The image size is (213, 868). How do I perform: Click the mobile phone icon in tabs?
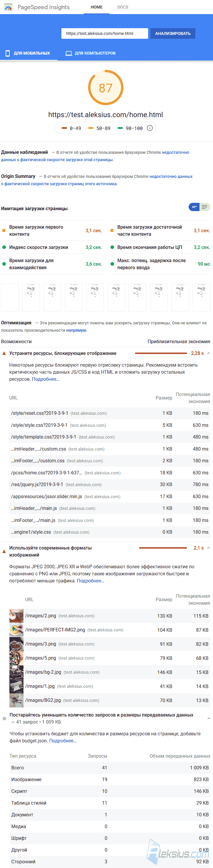[8, 53]
